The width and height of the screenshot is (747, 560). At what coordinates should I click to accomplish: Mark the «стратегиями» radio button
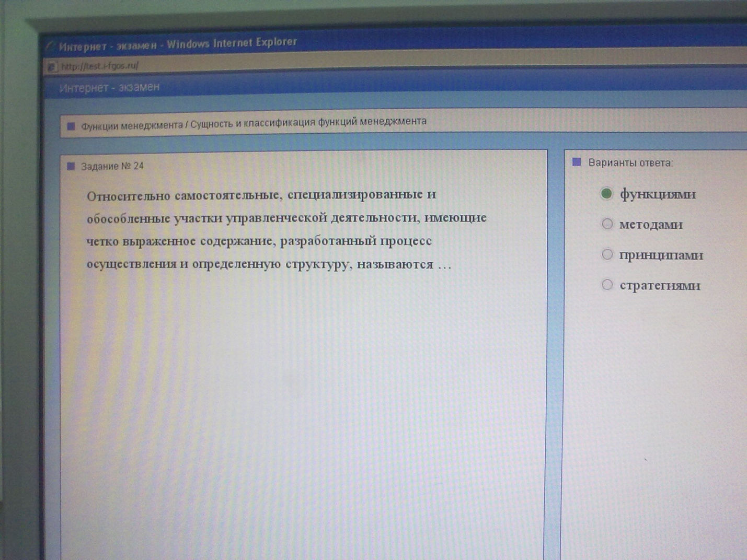[607, 285]
